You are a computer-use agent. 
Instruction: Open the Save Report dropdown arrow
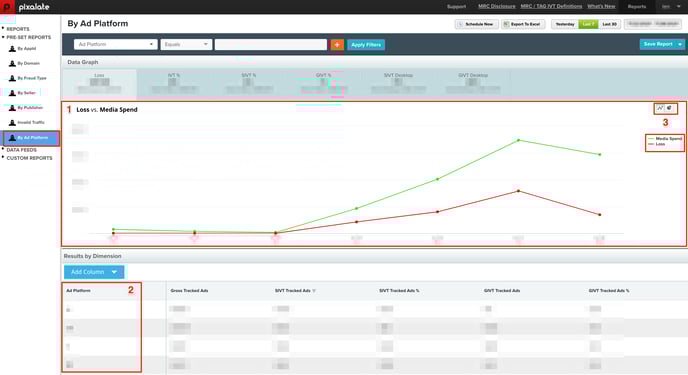[x=680, y=44]
